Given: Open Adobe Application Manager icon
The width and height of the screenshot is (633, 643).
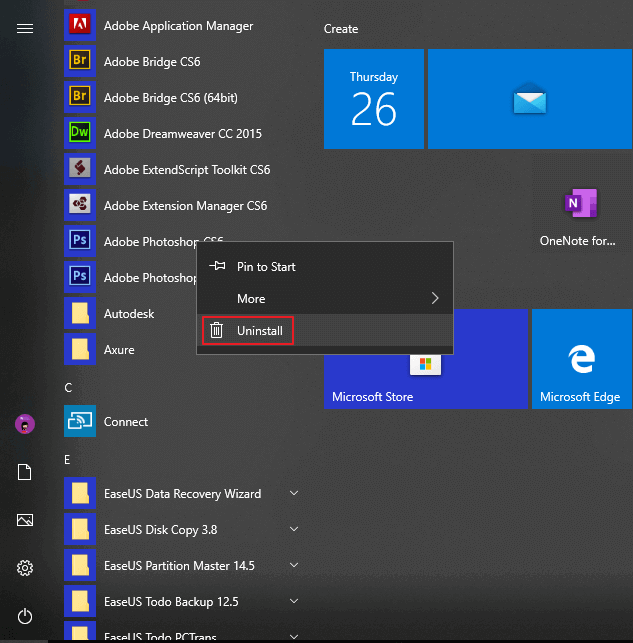Looking at the screenshot, I should click(79, 26).
